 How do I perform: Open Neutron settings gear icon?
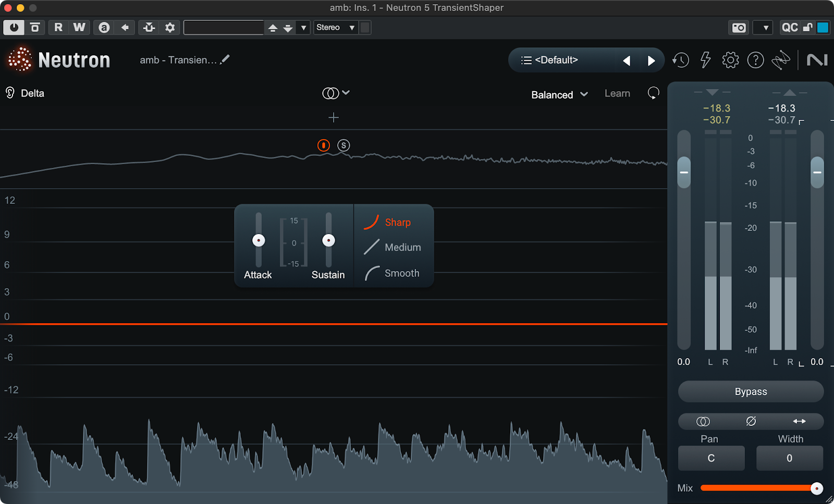[730, 60]
